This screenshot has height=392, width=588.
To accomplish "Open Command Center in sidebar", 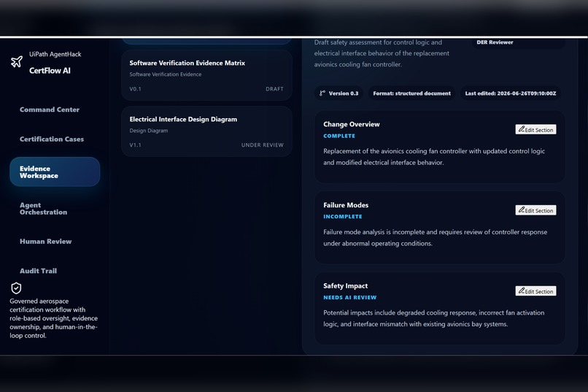I will point(50,109).
